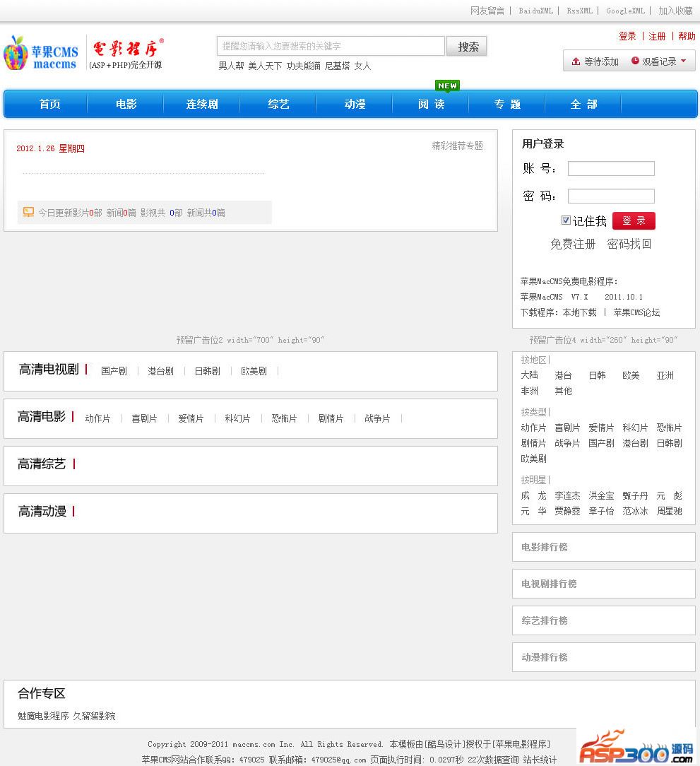
Task: Click the 注册 link at top right
Action: [x=657, y=36]
